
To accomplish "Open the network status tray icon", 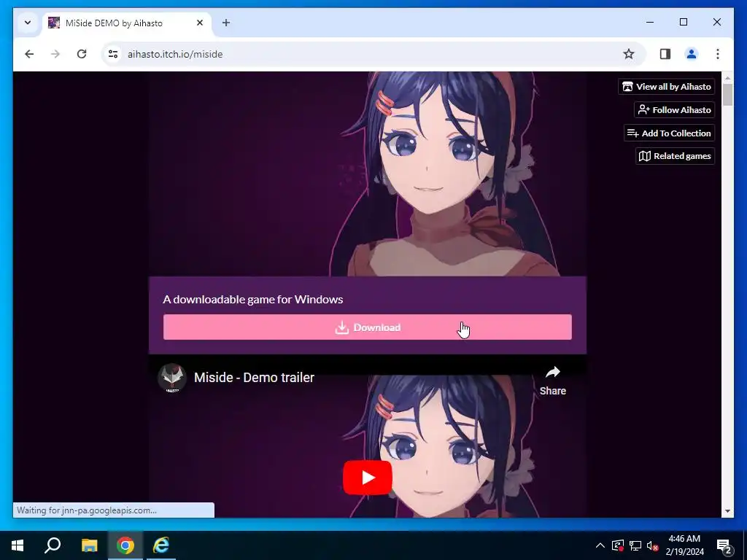I will (x=635, y=545).
